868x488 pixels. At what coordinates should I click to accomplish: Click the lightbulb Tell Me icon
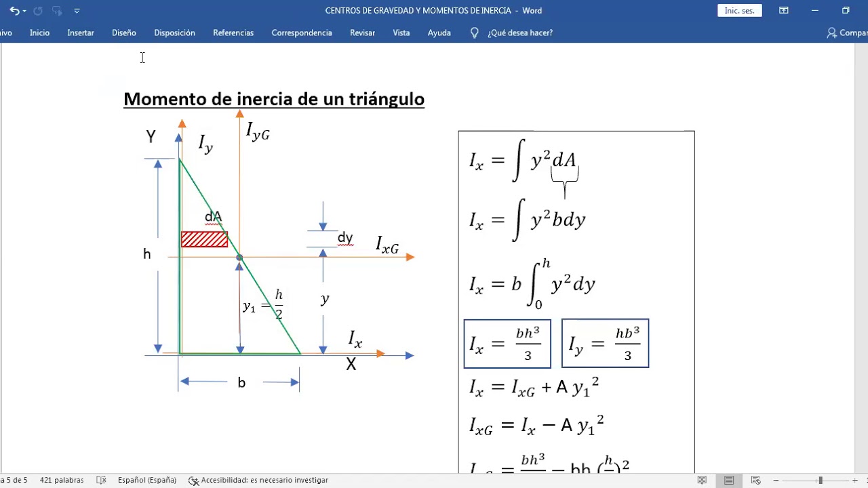pyautogui.click(x=475, y=33)
